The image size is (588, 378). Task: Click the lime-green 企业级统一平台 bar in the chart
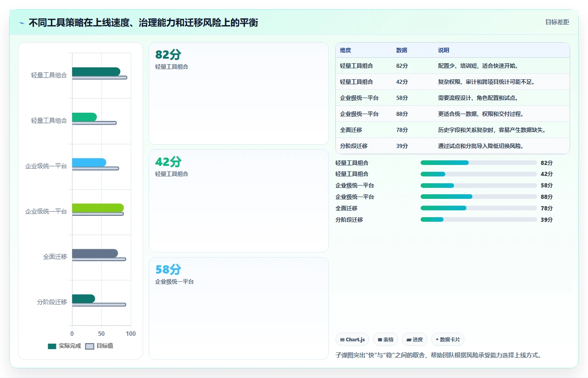(x=98, y=208)
